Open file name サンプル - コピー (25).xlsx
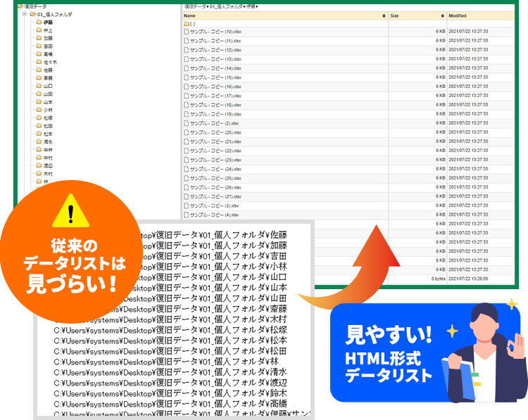The width and height of the screenshot is (528, 420). coord(215,178)
